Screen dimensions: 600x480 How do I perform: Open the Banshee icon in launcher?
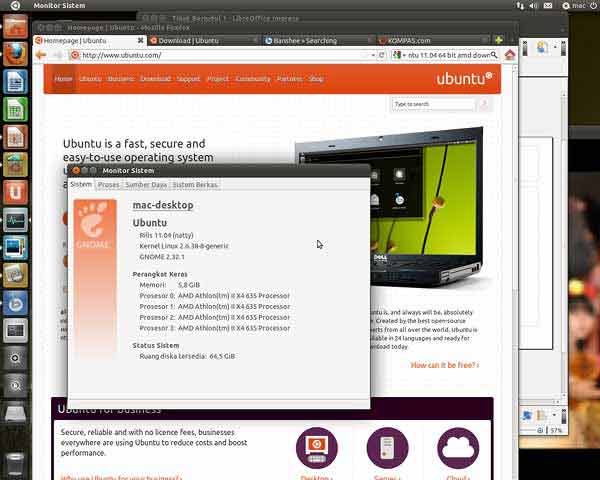point(15,303)
